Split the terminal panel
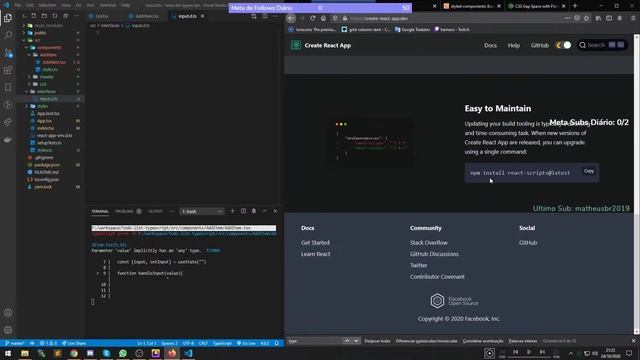Screen dimensions: 640x360 [x=243, y=211]
